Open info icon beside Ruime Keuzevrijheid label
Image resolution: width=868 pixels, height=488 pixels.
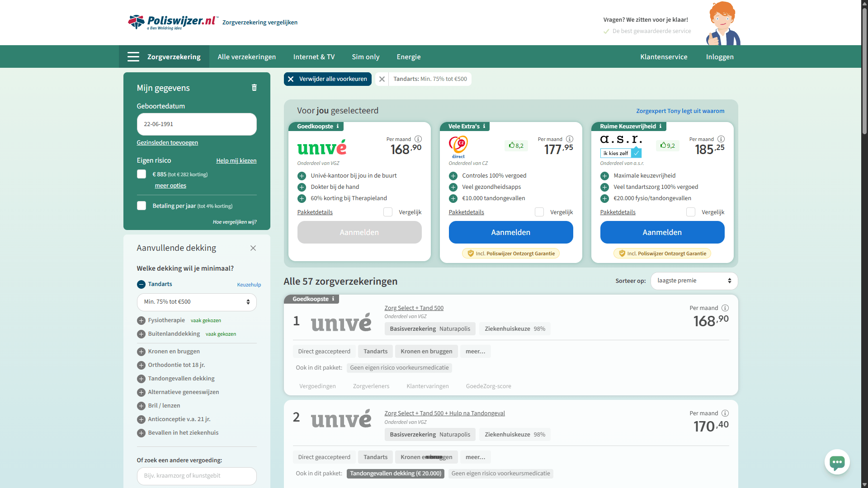660,127
